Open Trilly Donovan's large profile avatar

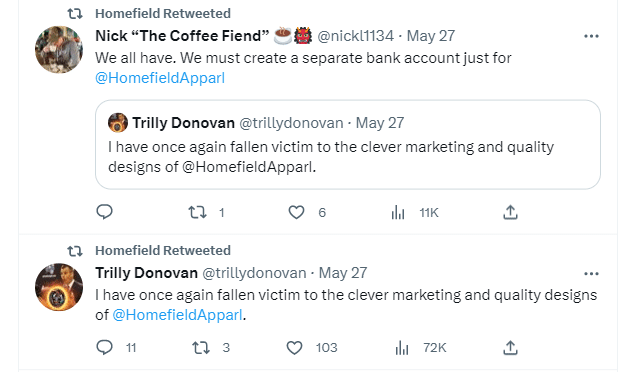pyautogui.click(x=59, y=287)
